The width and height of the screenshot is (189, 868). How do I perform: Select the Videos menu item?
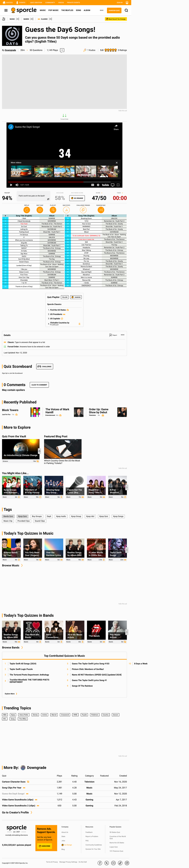point(61,2)
